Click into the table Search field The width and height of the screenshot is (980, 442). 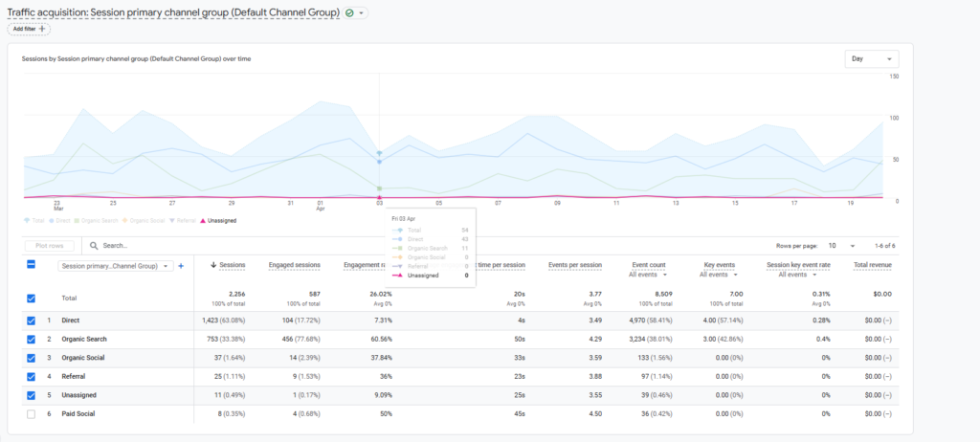(191, 246)
